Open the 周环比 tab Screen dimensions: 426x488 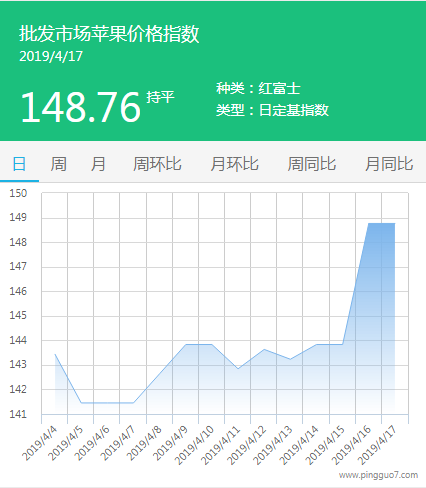[157, 164]
